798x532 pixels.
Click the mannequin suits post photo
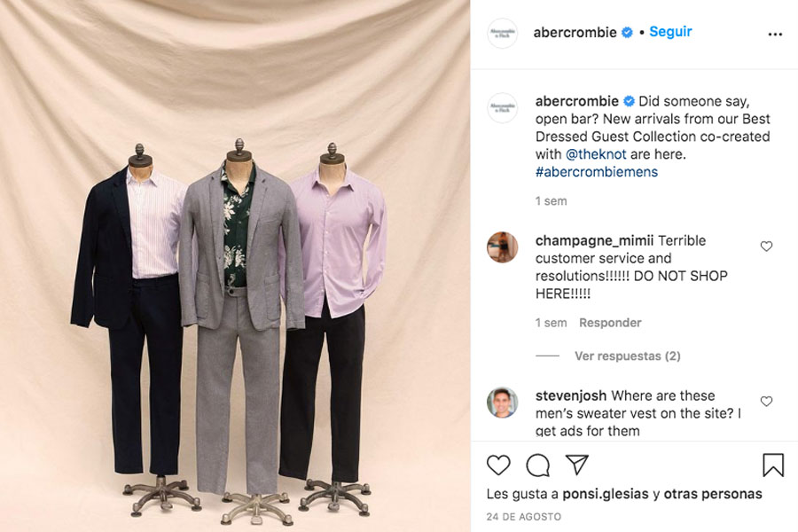point(235,266)
